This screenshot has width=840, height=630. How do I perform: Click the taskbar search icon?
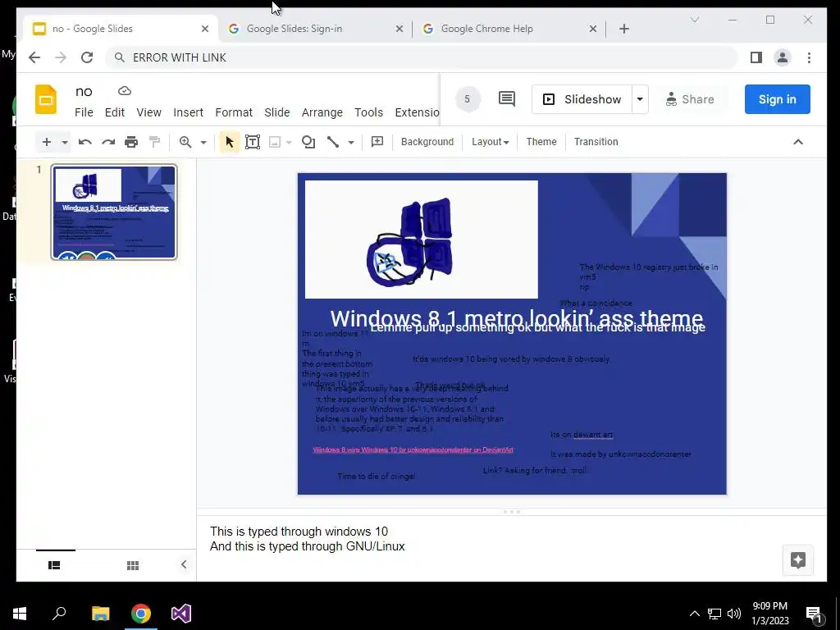tap(59, 614)
